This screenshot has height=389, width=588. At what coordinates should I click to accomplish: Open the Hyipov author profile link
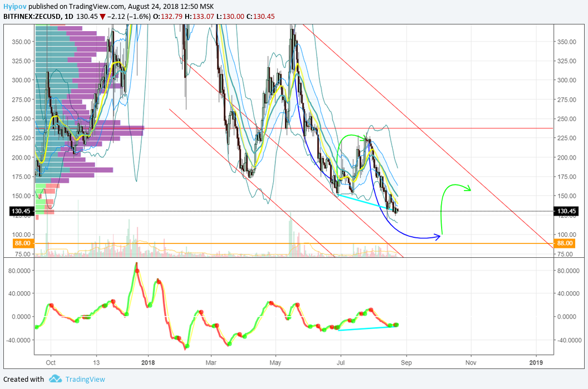14,6
